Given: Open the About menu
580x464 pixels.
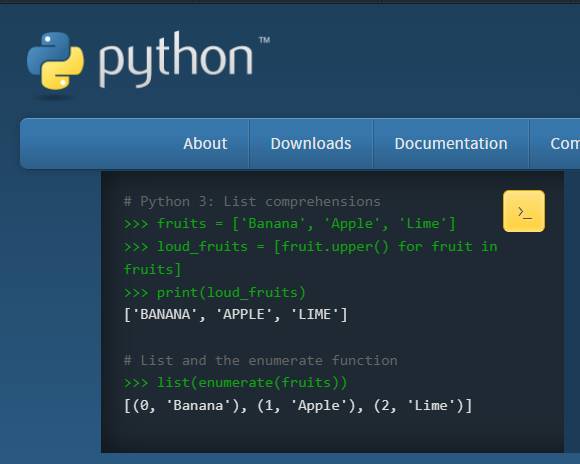Looking at the screenshot, I should pyautogui.click(x=205, y=144).
